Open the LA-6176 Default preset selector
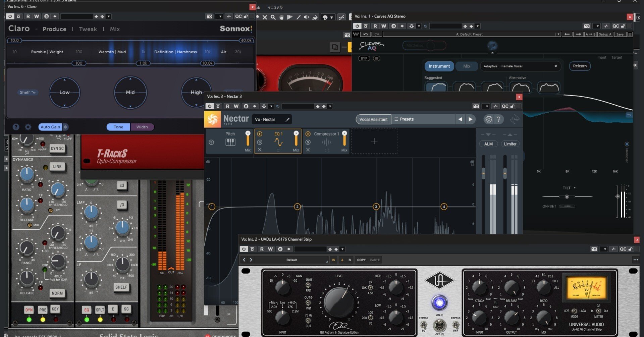The width and height of the screenshot is (644, 337). (291, 260)
